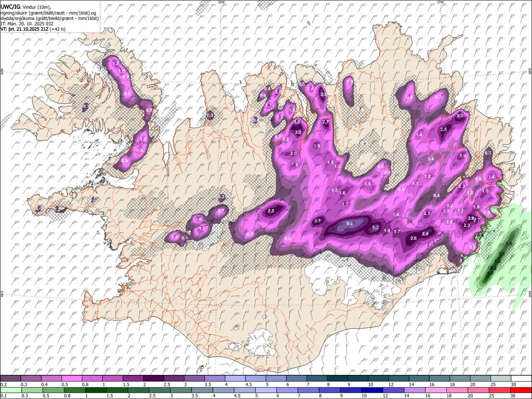The image size is (532, 399).
Task: Click the '3.2' snowfall value on map
Action: coord(298,133)
